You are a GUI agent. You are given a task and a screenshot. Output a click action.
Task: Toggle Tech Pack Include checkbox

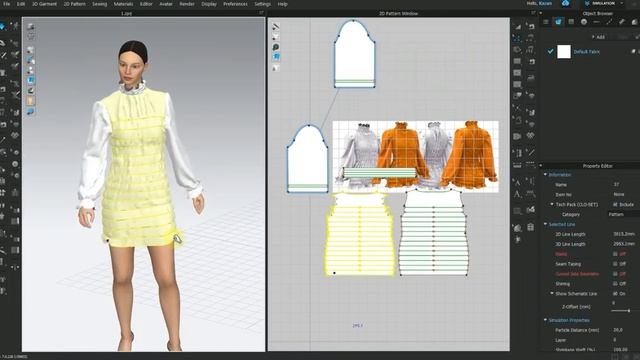point(615,204)
